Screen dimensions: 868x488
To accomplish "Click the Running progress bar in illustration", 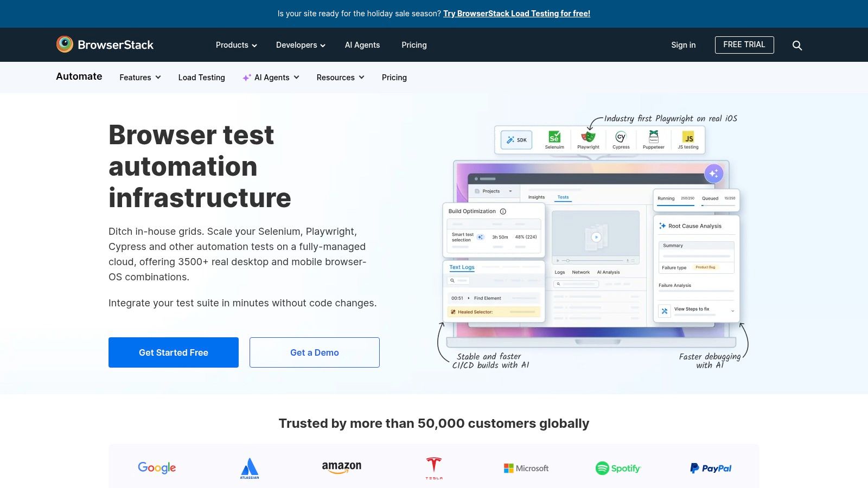I will [676, 206].
